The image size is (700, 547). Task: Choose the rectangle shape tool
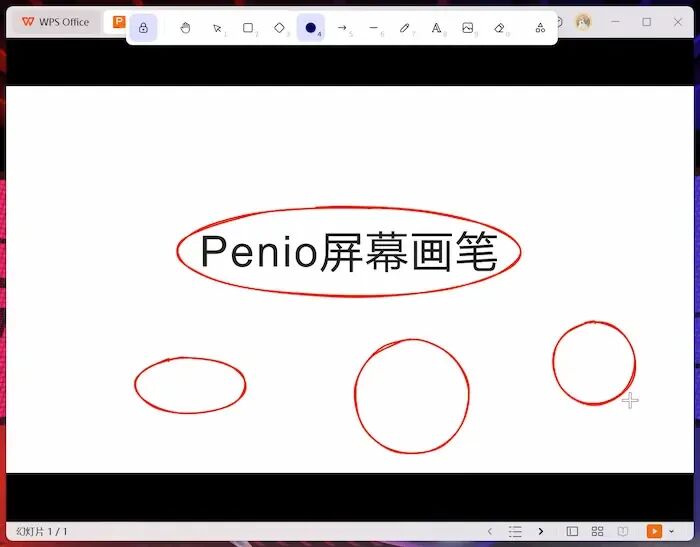[x=248, y=28]
